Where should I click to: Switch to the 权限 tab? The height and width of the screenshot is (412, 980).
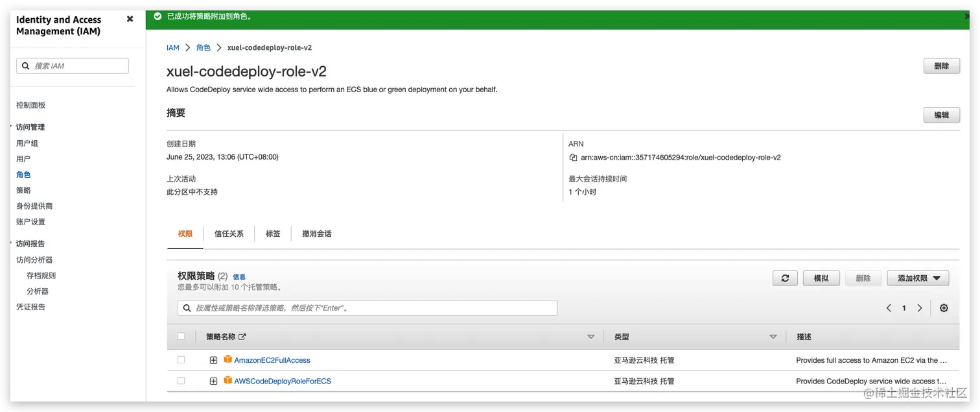click(185, 234)
